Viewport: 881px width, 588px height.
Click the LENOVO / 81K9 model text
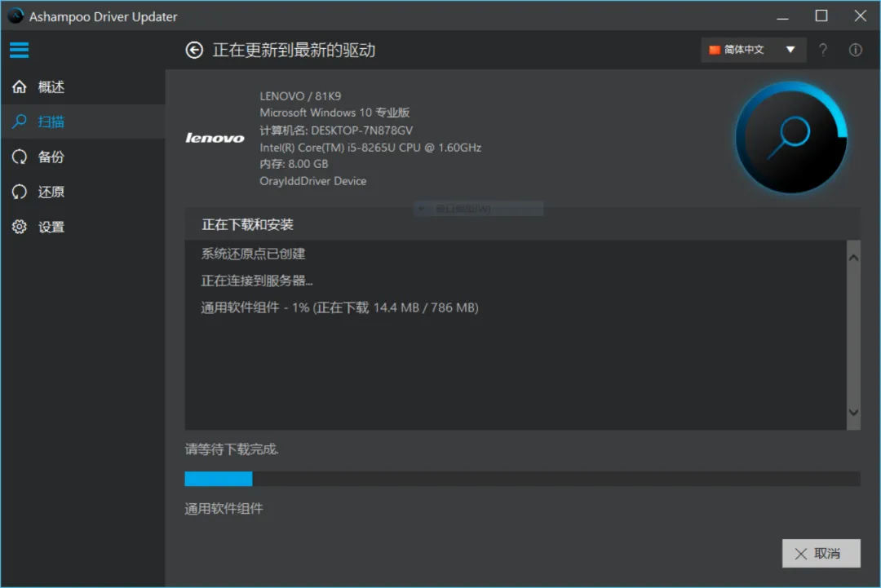(x=300, y=96)
